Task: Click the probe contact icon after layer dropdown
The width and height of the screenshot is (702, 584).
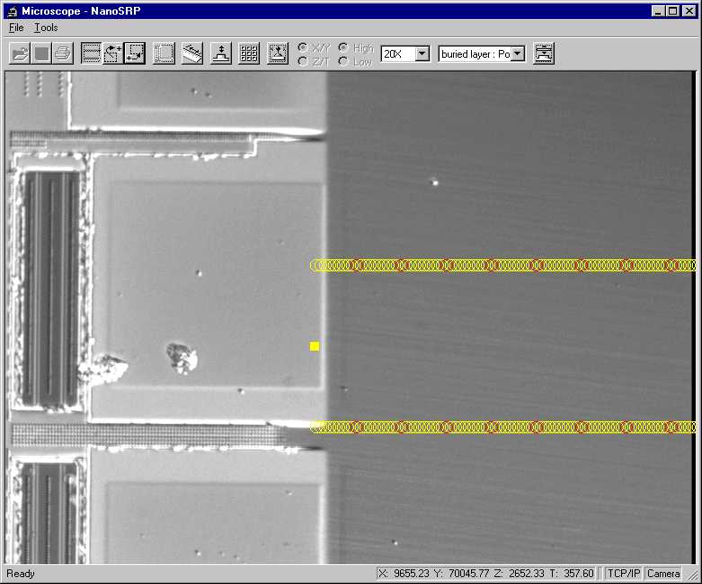Action: 544,54
